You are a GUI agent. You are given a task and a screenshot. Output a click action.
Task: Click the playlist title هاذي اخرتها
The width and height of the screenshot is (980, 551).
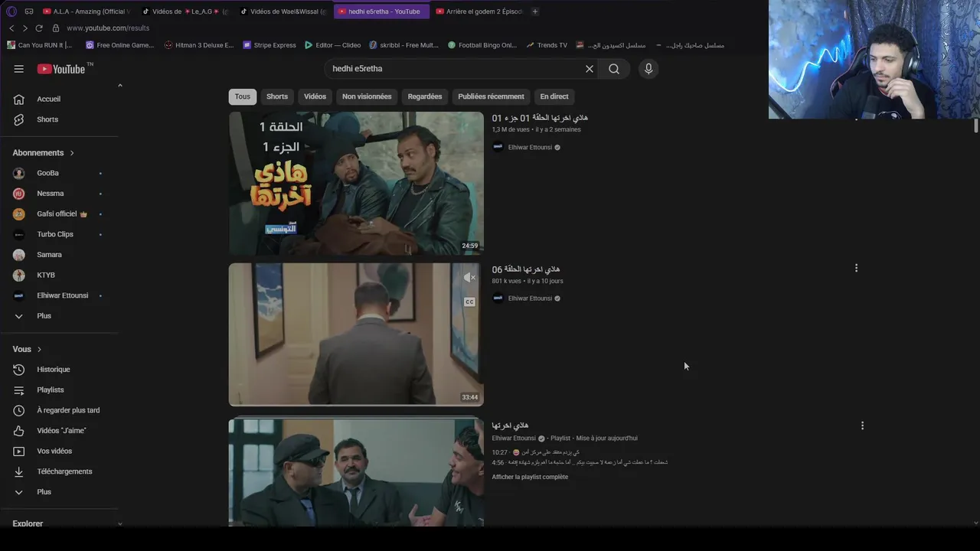510,425
